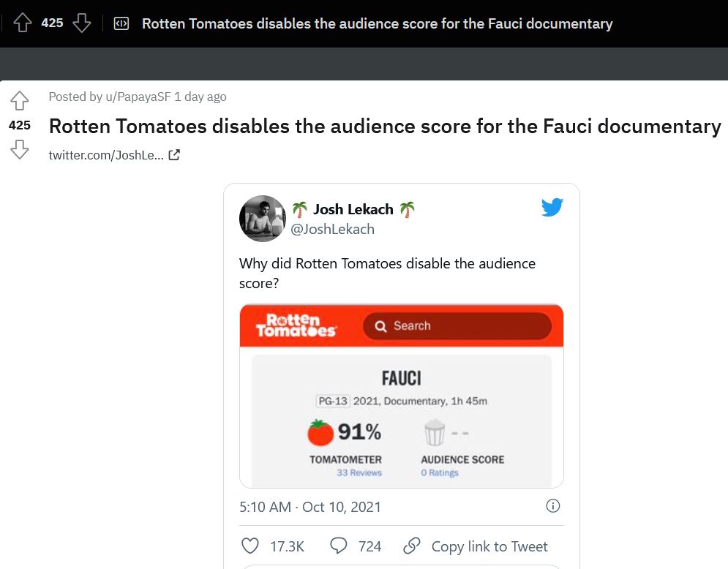The image size is (728, 569).
Task: Click the Twitter bird logo
Action: (x=552, y=208)
